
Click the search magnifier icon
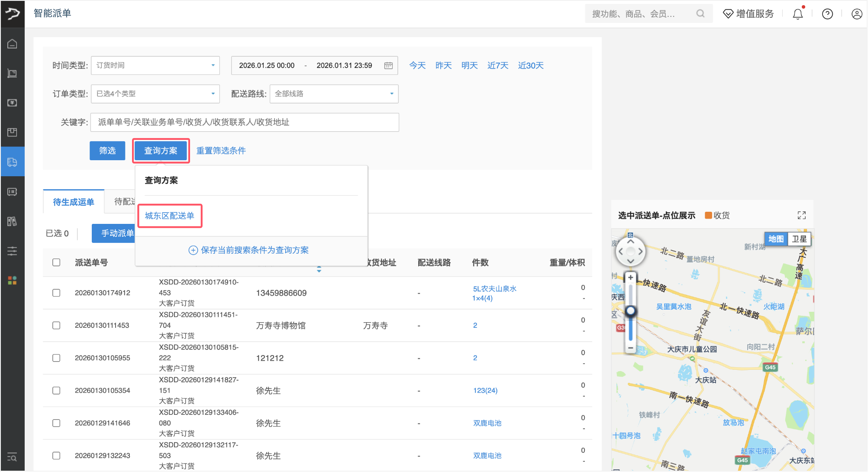tap(700, 14)
